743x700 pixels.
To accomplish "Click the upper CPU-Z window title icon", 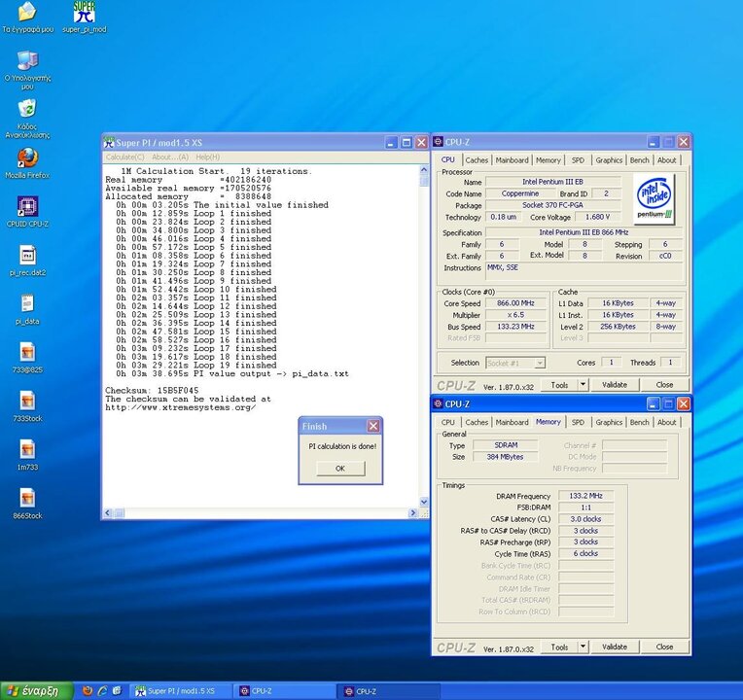I will pyautogui.click(x=439, y=142).
